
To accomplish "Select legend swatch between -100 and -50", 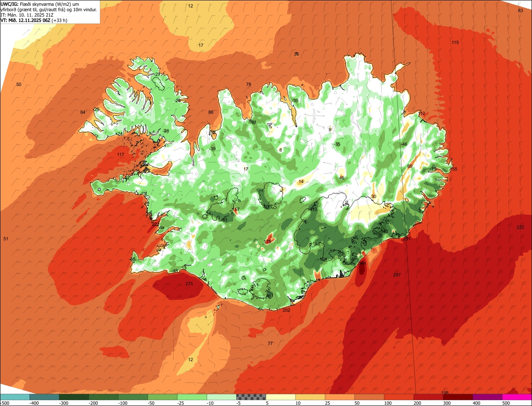I will [x=133, y=397].
